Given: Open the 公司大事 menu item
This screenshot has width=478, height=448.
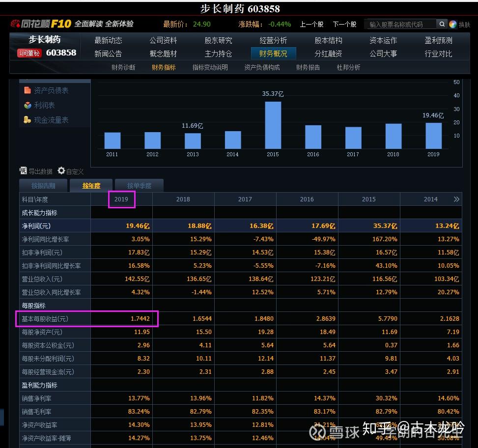Looking at the screenshot, I should click(383, 54).
